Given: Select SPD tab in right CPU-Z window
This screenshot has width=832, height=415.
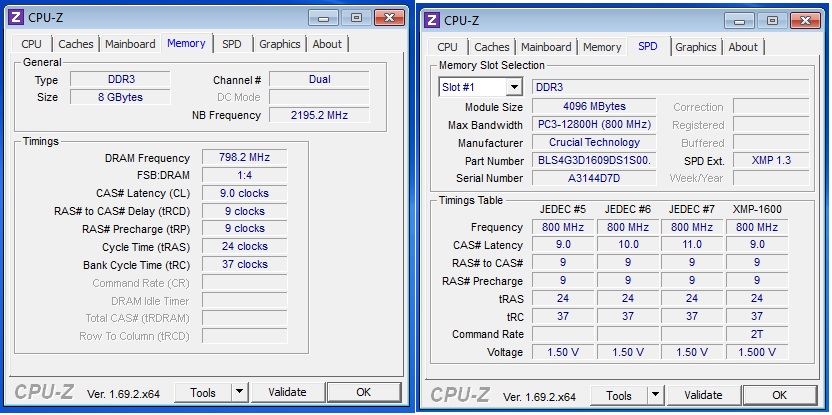Looking at the screenshot, I should [648, 46].
